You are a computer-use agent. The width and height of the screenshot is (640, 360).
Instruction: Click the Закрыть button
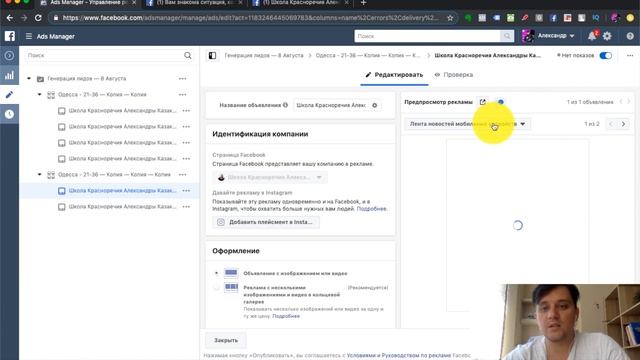tap(226, 340)
